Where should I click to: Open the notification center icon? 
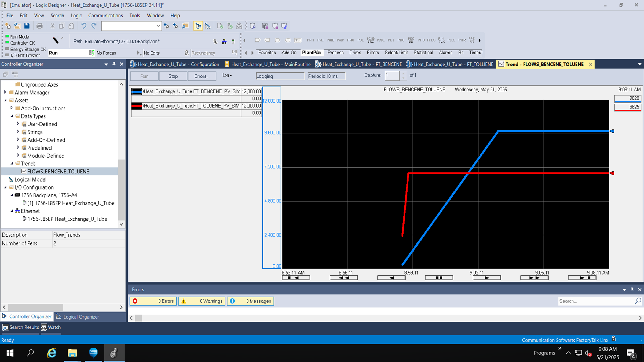click(631, 353)
